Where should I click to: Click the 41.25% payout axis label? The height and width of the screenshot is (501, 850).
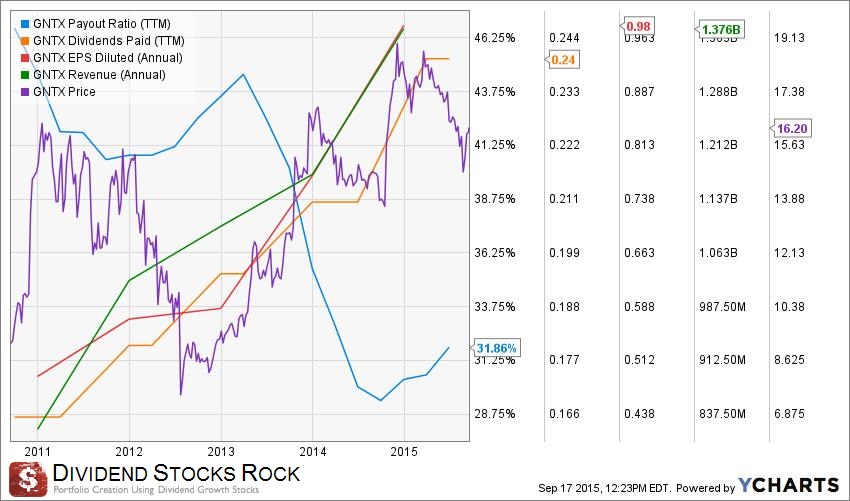(495, 145)
